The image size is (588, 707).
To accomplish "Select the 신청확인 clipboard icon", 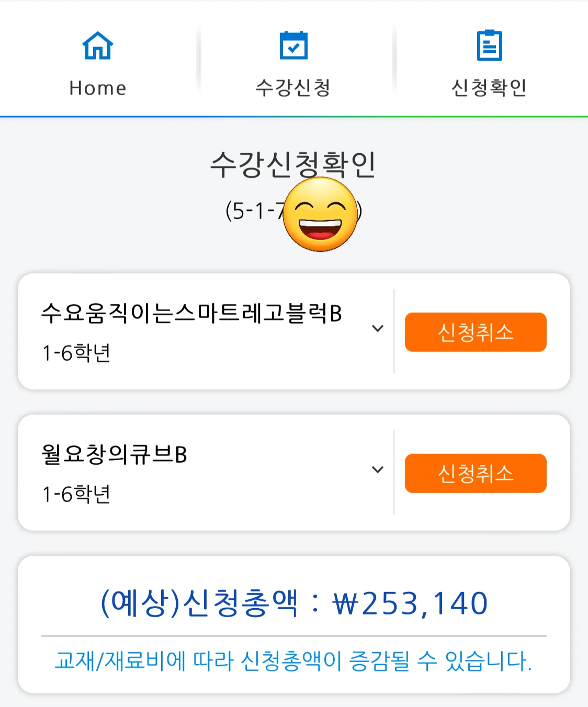I will coord(490,45).
